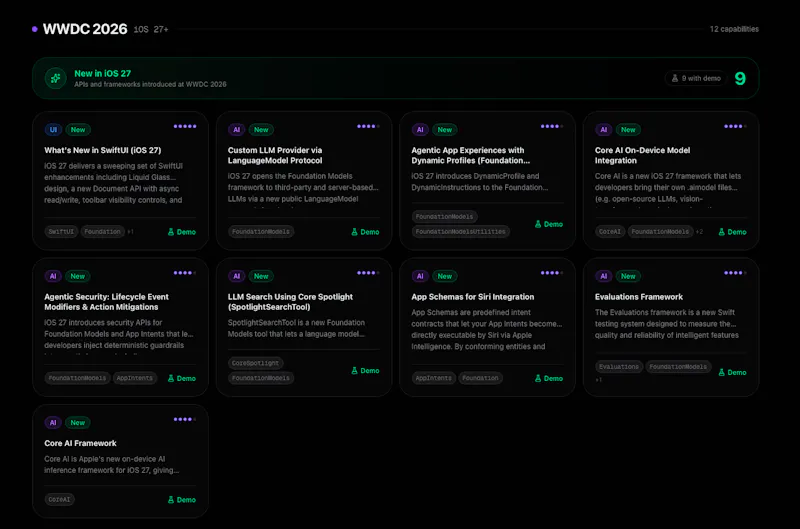The image size is (800, 529).
Task: Click the '9 with demo' badge
Action: tap(696, 78)
